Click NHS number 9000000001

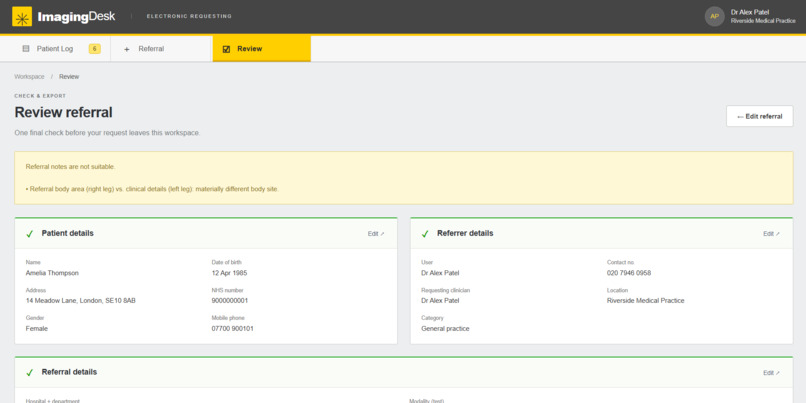230,301
